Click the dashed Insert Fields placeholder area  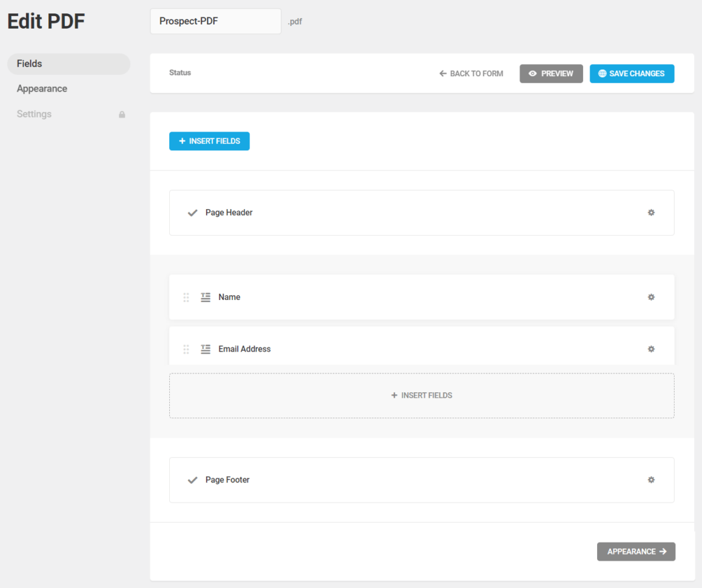[421, 395]
